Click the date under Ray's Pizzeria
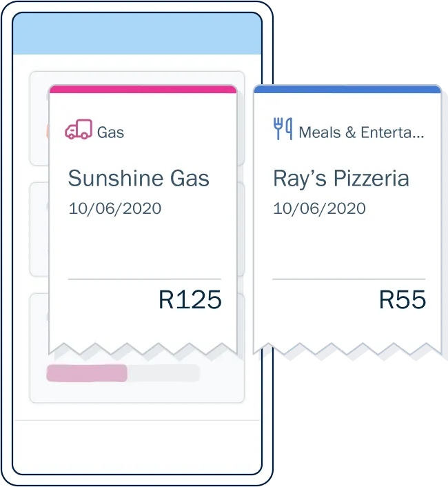This screenshot has height=487, width=448. (319, 208)
